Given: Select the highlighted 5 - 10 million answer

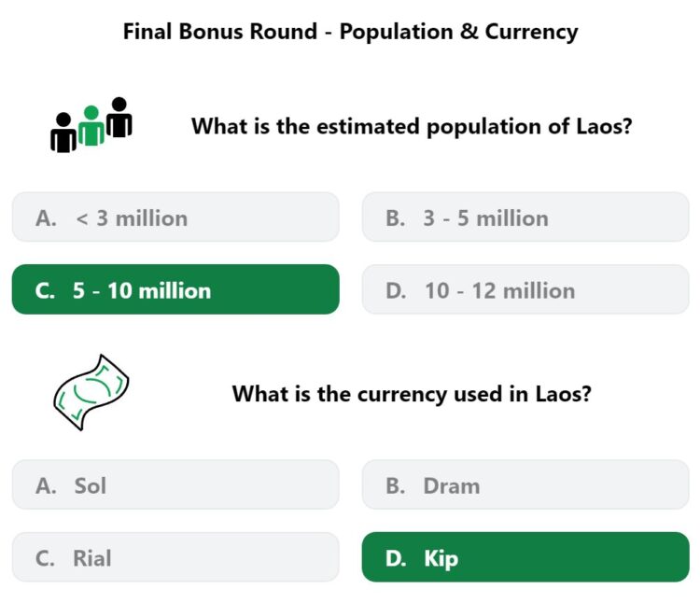Looking at the screenshot, I should [175, 289].
